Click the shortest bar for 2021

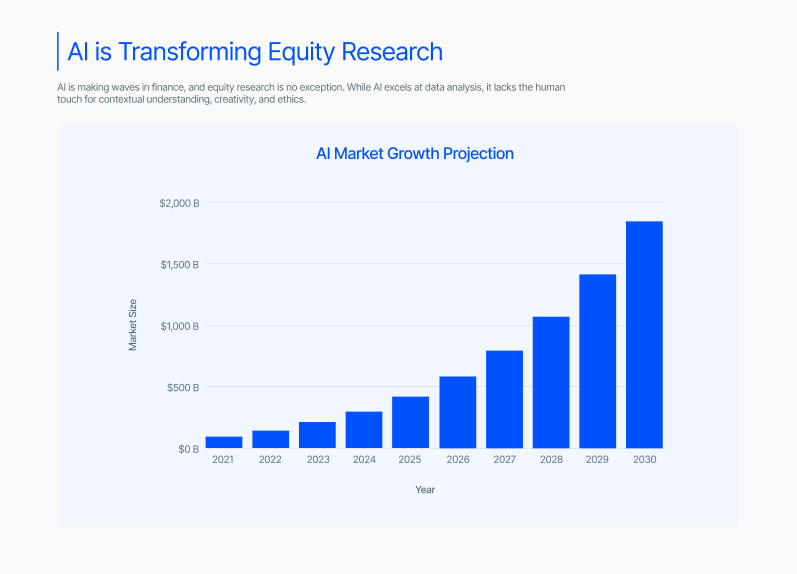click(224, 442)
